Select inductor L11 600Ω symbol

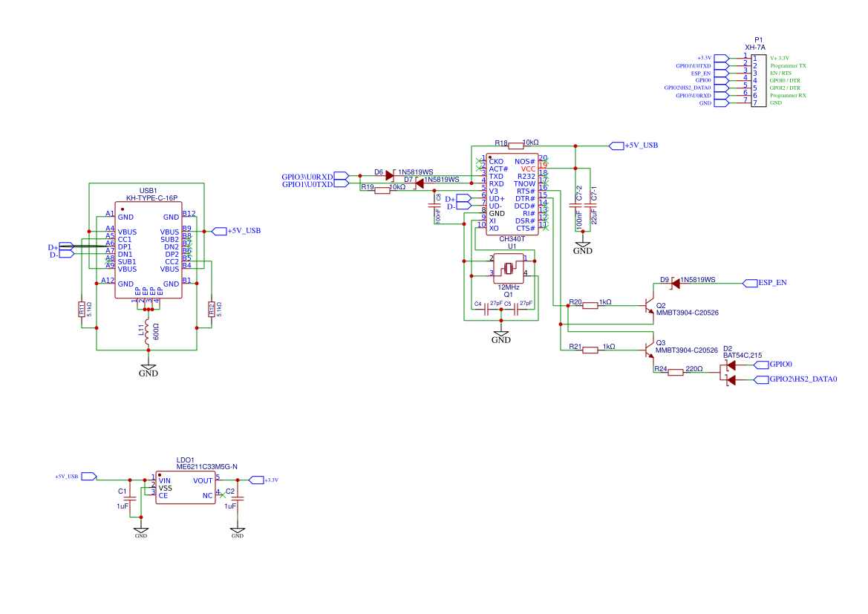(148, 332)
